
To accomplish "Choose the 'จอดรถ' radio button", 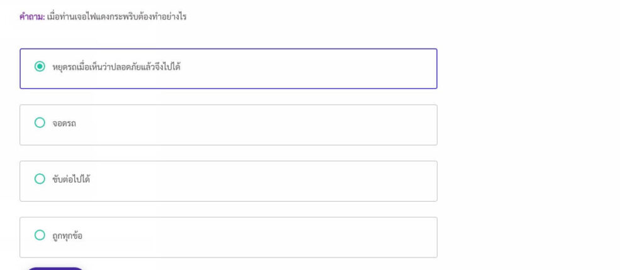I will pos(40,123).
